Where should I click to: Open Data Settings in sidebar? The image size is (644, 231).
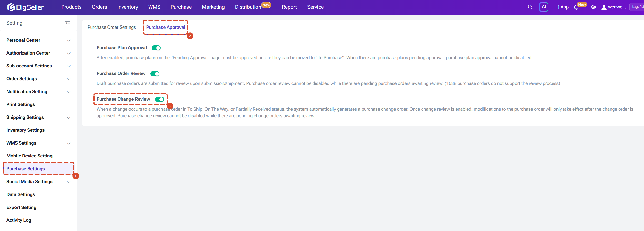pyautogui.click(x=21, y=194)
